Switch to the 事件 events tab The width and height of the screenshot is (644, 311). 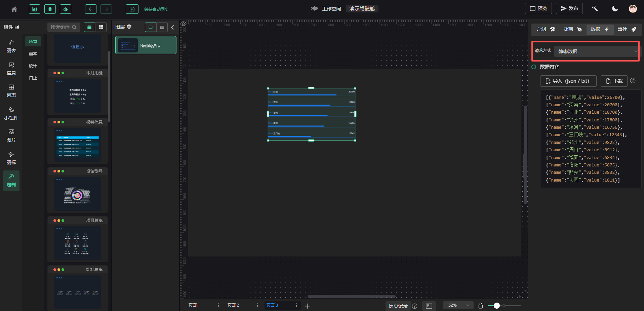[627, 30]
